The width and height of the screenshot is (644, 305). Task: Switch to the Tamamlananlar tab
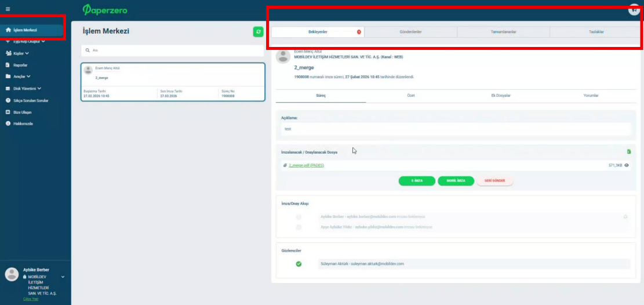coord(503,32)
